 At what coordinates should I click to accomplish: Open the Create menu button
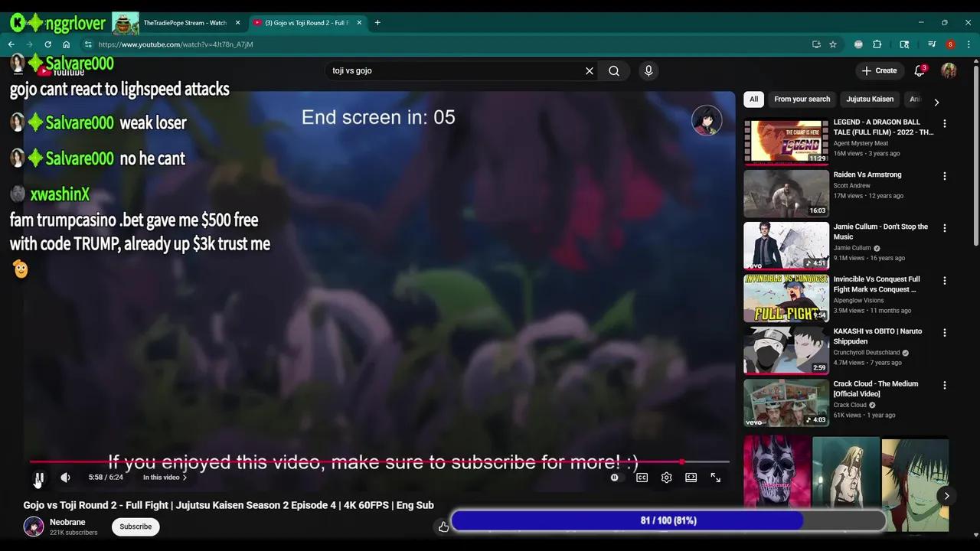click(x=879, y=70)
